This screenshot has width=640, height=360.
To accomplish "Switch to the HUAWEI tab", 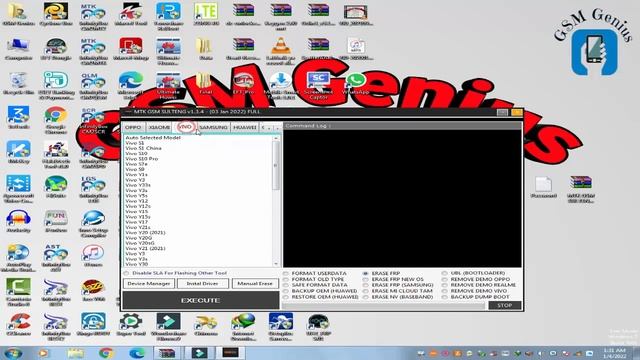I will tap(244, 127).
